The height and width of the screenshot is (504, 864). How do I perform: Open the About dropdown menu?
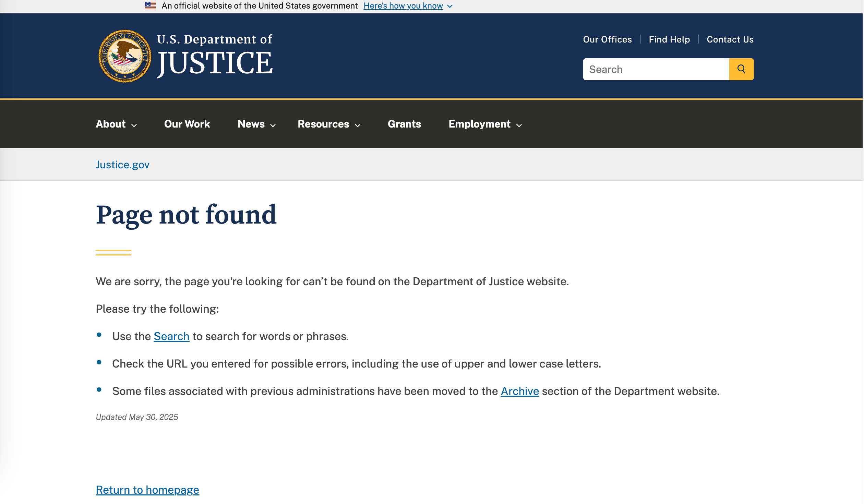coord(116,124)
